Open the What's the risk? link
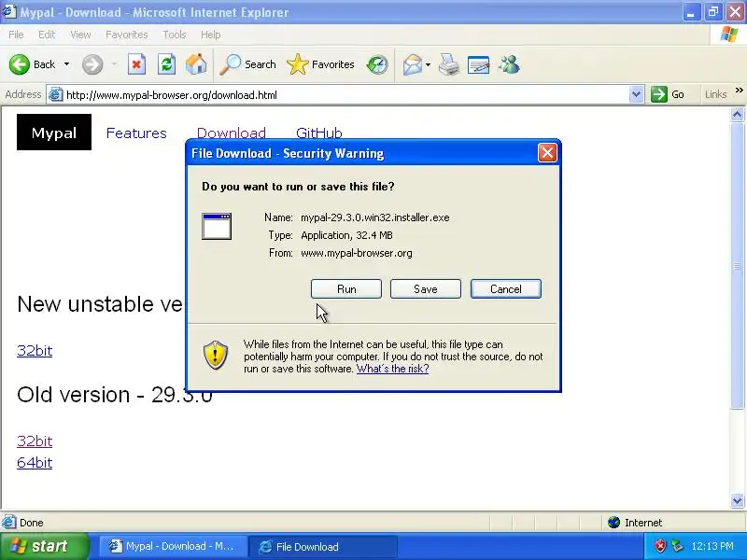The image size is (747, 560). (x=392, y=369)
